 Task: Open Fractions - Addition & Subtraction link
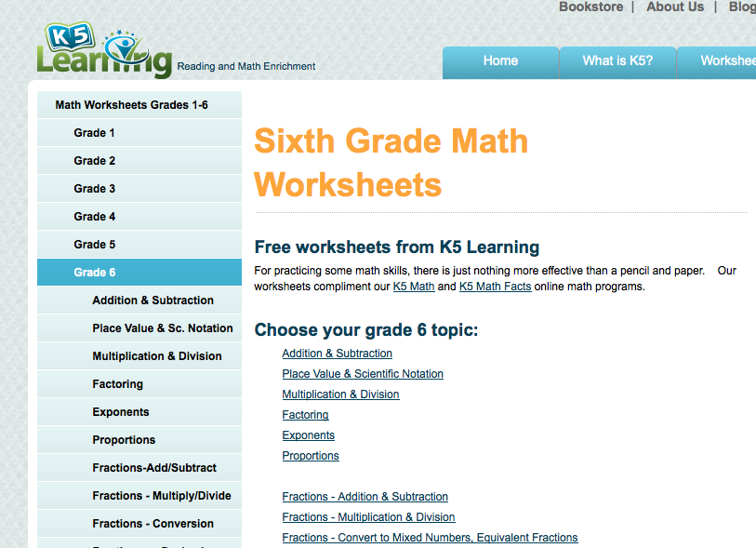point(365,497)
